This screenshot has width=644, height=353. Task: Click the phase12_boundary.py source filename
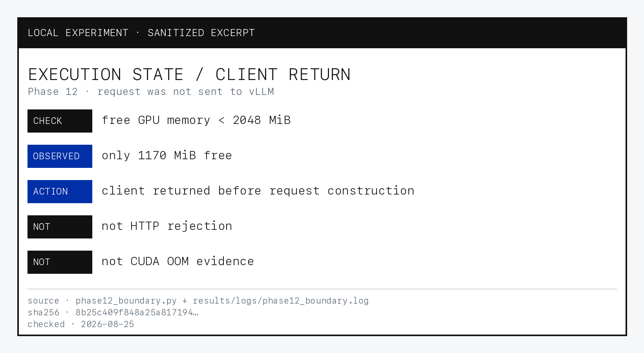(126, 301)
